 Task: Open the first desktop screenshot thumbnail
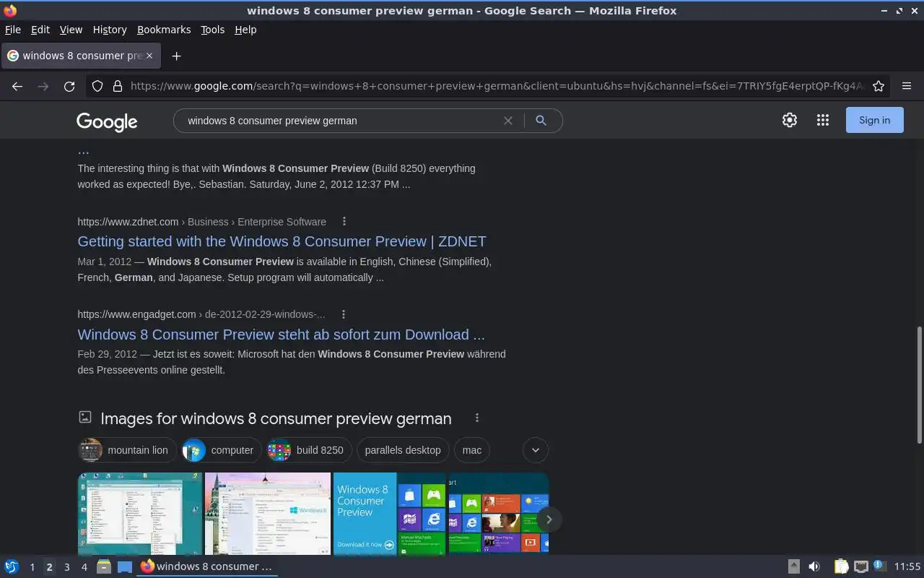tap(140, 514)
